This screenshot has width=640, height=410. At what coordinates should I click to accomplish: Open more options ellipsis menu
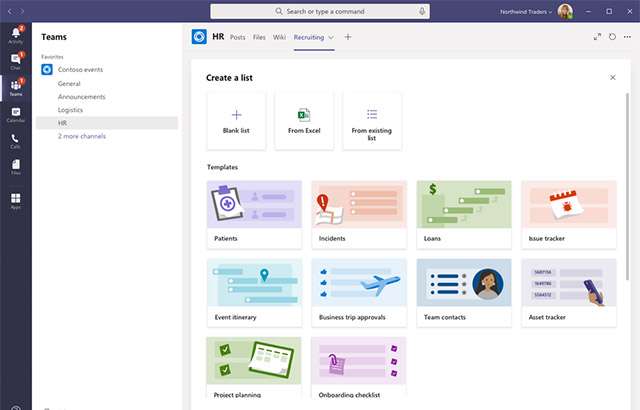pyautogui.click(x=627, y=37)
